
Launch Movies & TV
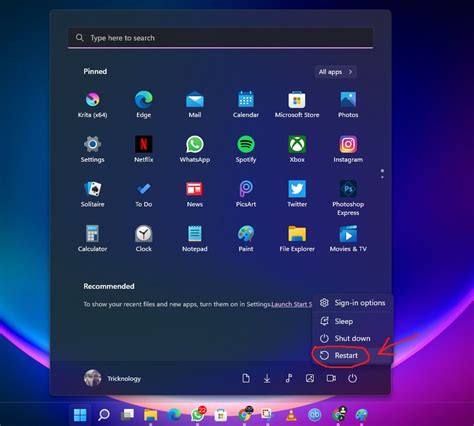[348, 239]
